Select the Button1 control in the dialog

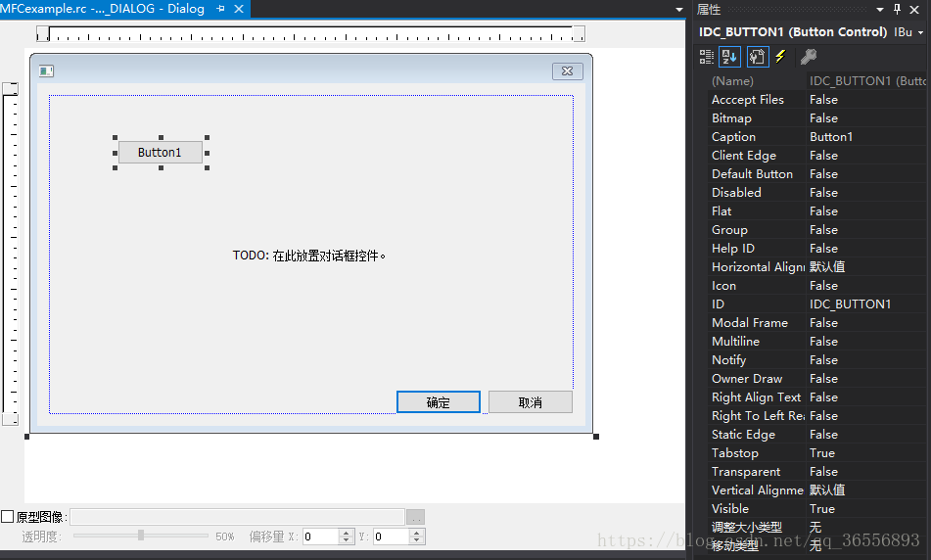tap(161, 153)
